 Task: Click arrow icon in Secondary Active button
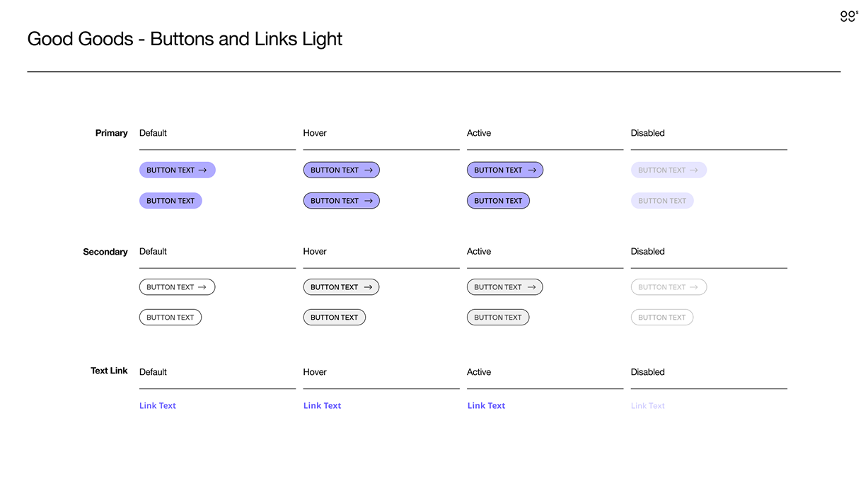click(x=532, y=287)
